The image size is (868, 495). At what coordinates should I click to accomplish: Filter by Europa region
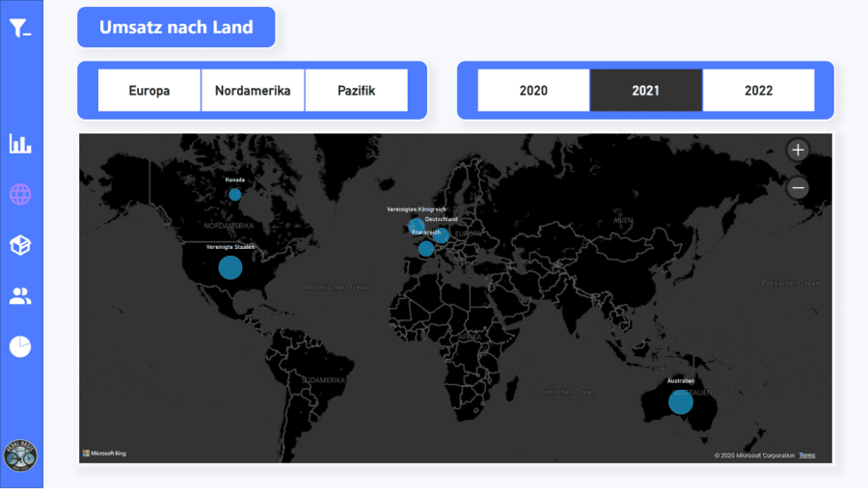[149, 91]
